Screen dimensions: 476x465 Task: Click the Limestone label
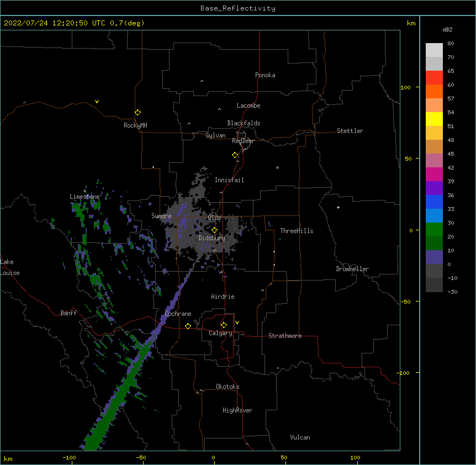pyautogui.click(x=84, y=197)
